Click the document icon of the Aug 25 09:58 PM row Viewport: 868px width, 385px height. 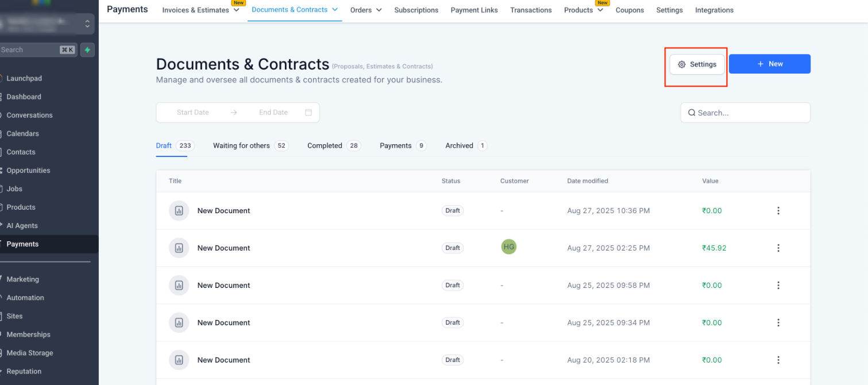point(179,286)
